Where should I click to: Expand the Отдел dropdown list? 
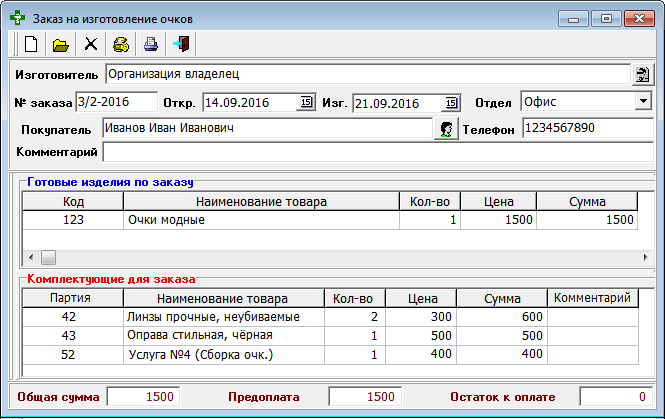(643, 102)
